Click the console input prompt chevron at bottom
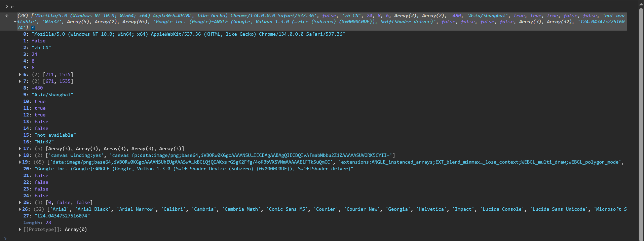The image size is (644, 241). pyautogui.click(x=5, y=238)
